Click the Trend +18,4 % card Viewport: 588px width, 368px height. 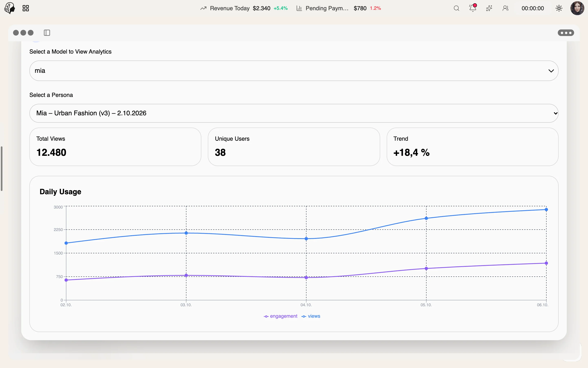[472, 147]
